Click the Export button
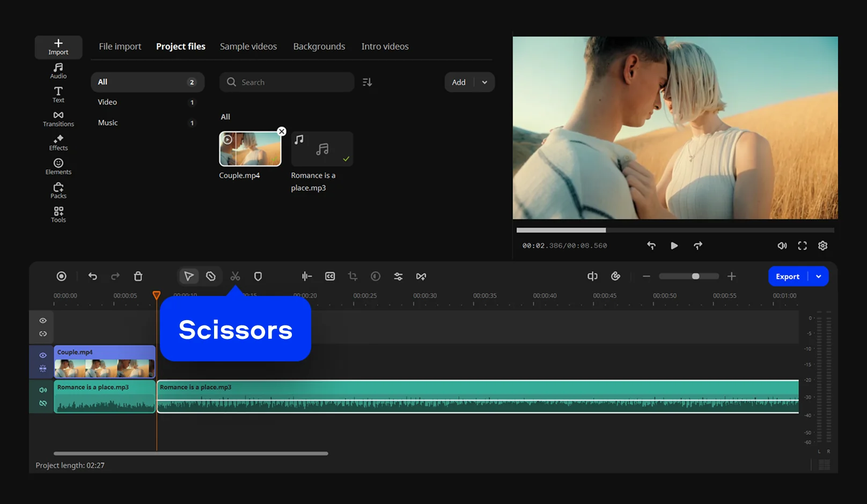 click(788, 277)
